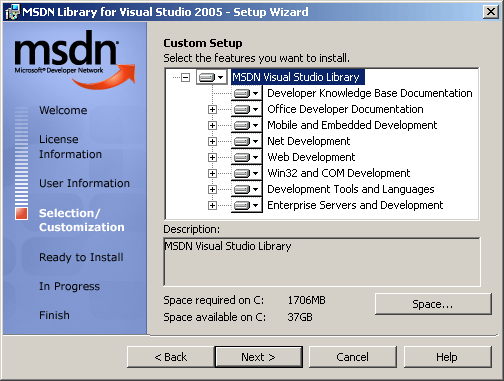Viewport: 504px width, 381px height.
Task: Expand the Mobile and Embedded Development node
Action: pos(212,125)
